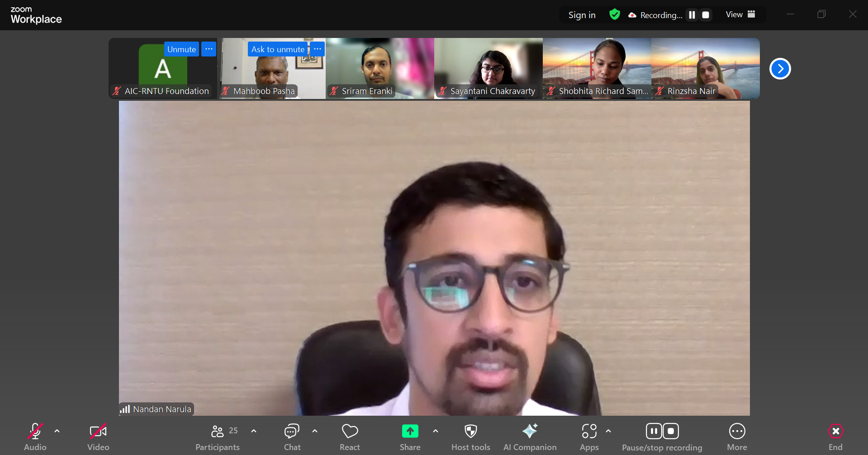Click the green Share screen icon
This screenshot has width=868, height=455.
(410, 432)
